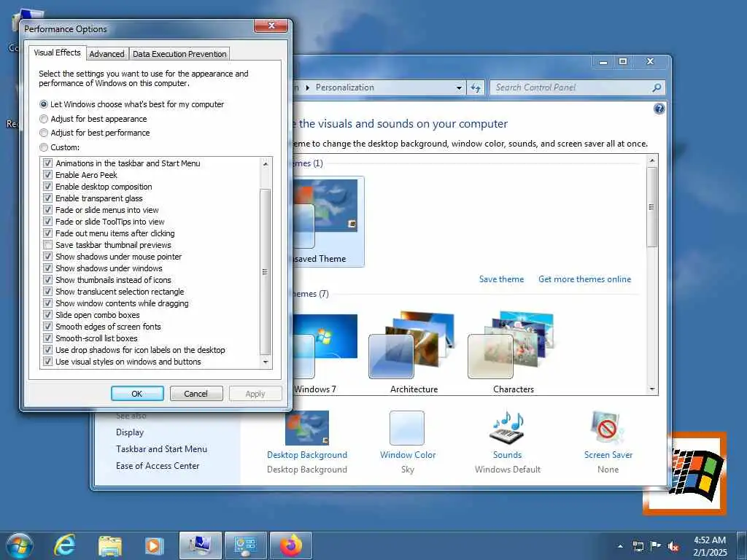Click the Show desktop strip on the taskbar

742,545
